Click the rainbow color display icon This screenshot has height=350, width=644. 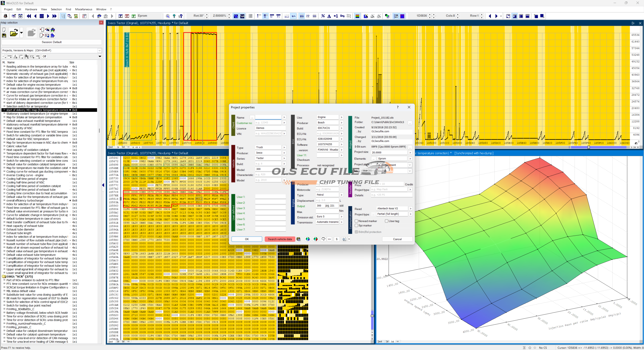(357, 16)
